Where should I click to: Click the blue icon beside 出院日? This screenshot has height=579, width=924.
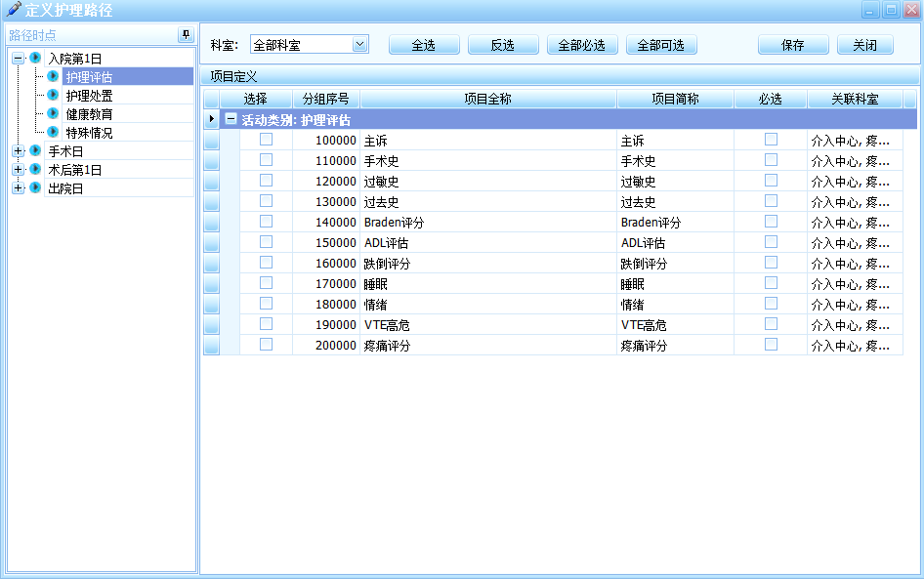35,188
